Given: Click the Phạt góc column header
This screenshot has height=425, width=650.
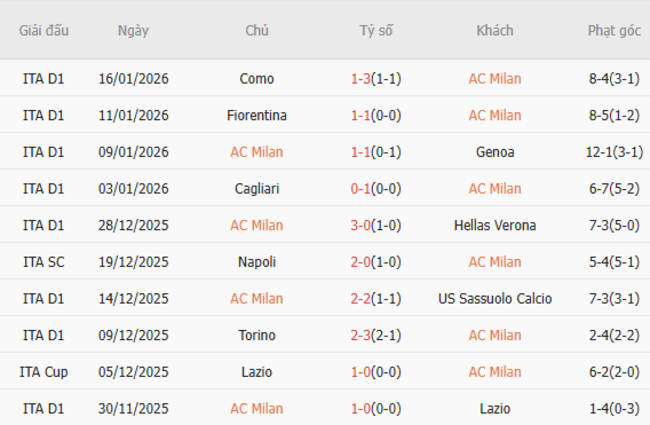Looking at the screenshot, I should [614, 30].
